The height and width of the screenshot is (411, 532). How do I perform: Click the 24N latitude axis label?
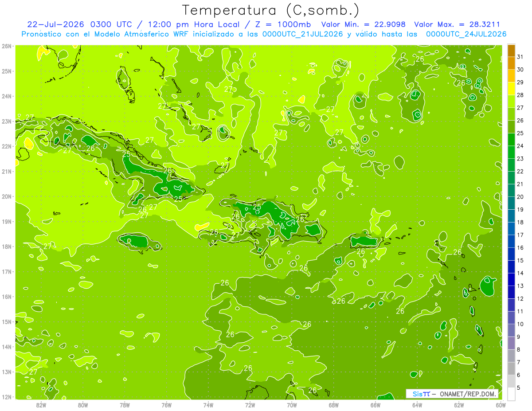pos(7,96)
